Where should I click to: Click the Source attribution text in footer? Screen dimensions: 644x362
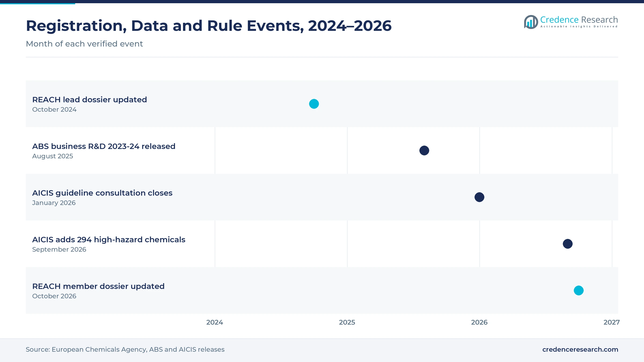pos(125,349)
